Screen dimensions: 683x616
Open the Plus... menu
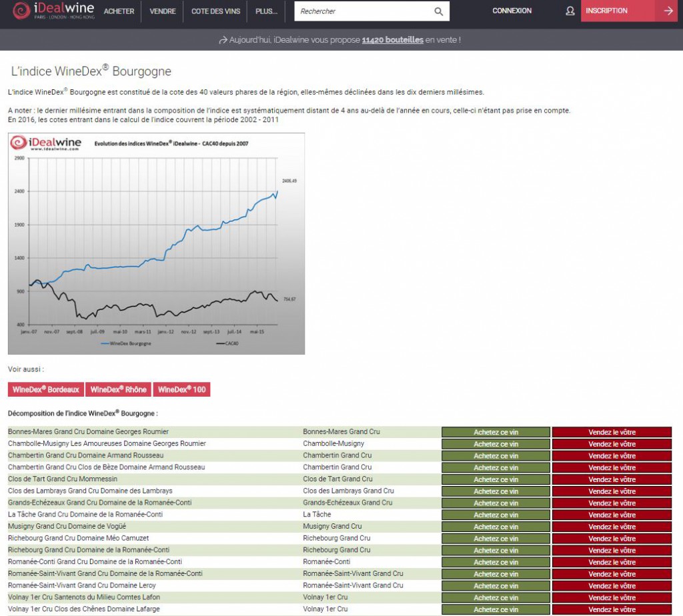tap(266, 11)
